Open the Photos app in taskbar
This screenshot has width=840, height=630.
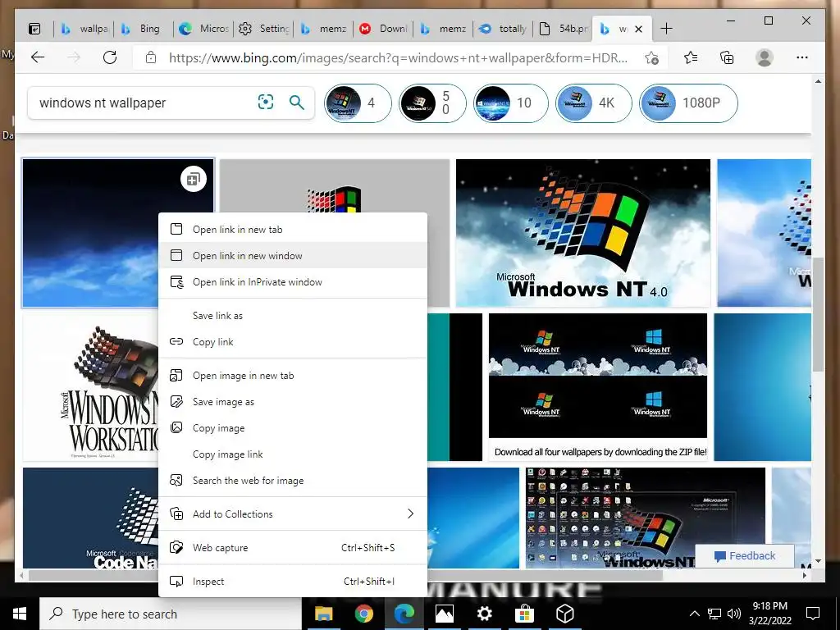point(444,614)
